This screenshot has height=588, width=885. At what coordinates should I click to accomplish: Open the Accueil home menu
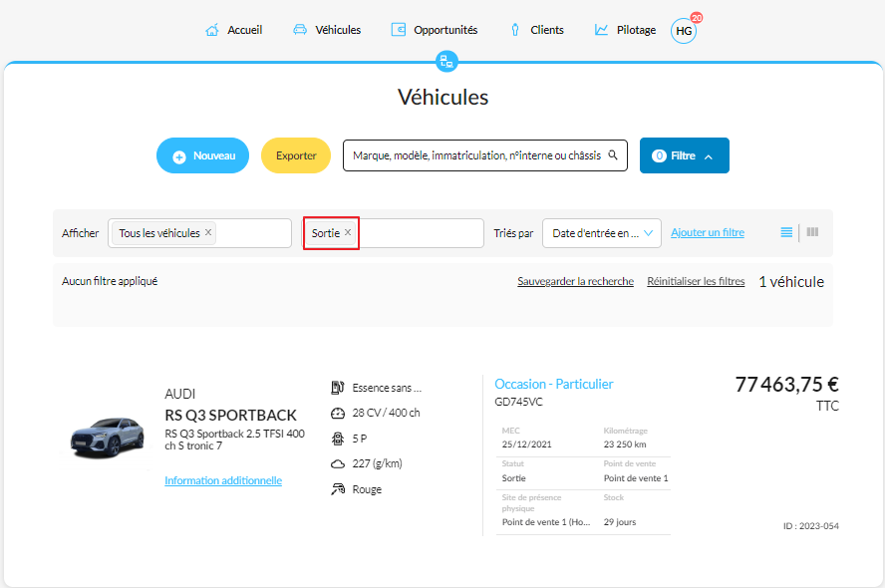tap(233, 30)
